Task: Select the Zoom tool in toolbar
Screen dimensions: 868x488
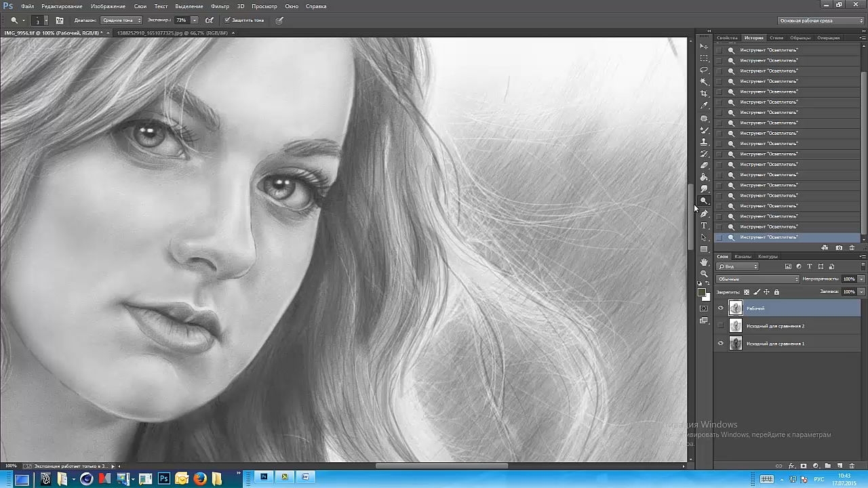Action: coord(704,274)
